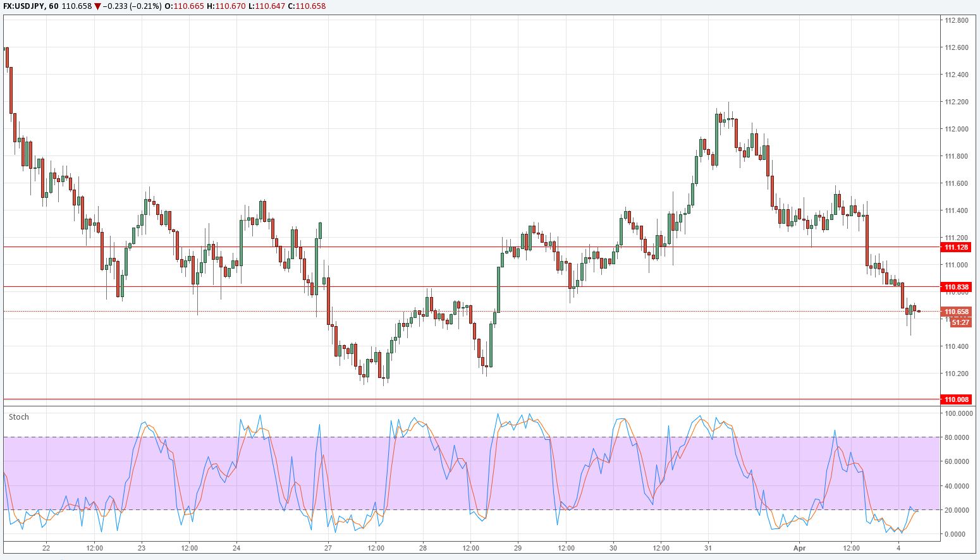This screenshot has height=560, width=980.
Task: Click 112.200 on the price axis
Action: pyautogui.click(x=956, y=102)
